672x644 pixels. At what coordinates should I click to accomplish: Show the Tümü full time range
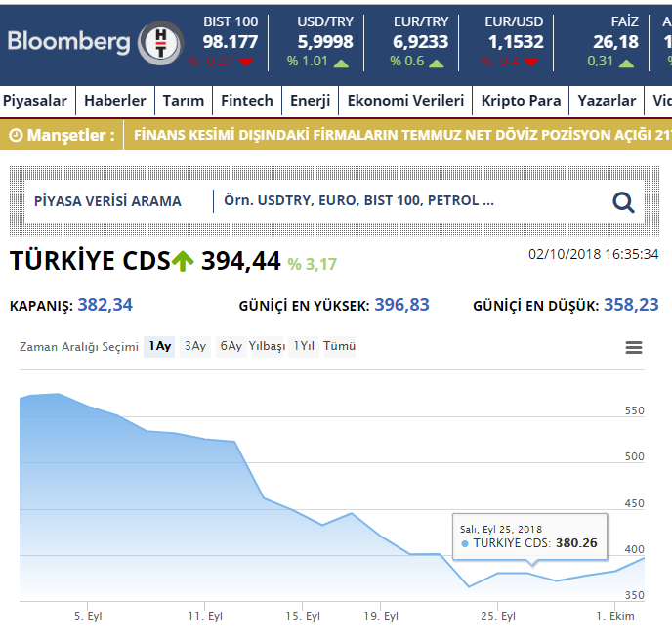coord(339,347)
